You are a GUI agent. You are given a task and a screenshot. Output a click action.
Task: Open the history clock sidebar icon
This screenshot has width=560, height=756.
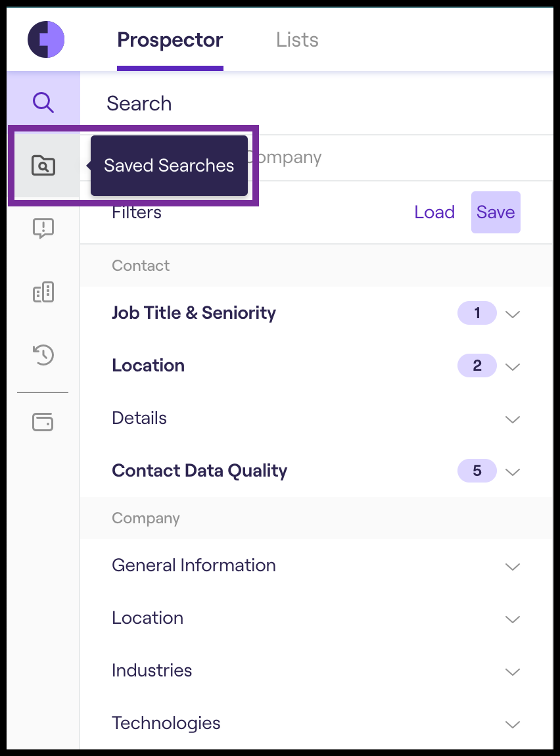(x=43, y=355)
